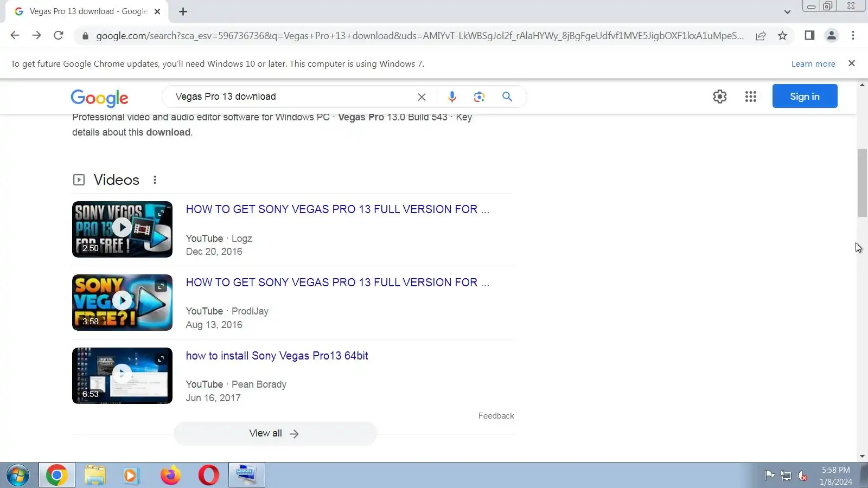Clear the search box text
This screenshot has height=488, width=868.
tap(422, 97)
